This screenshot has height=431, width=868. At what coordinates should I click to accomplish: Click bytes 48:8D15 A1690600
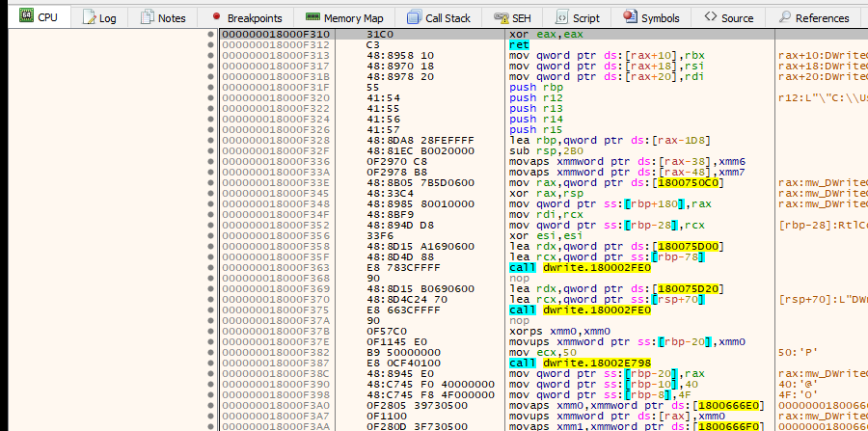420,247
